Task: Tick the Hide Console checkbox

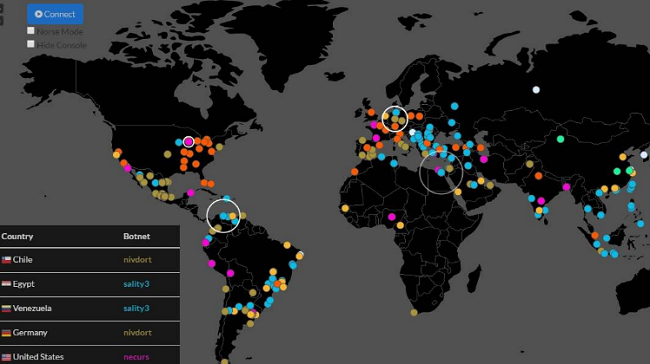Action: point(31,44)
